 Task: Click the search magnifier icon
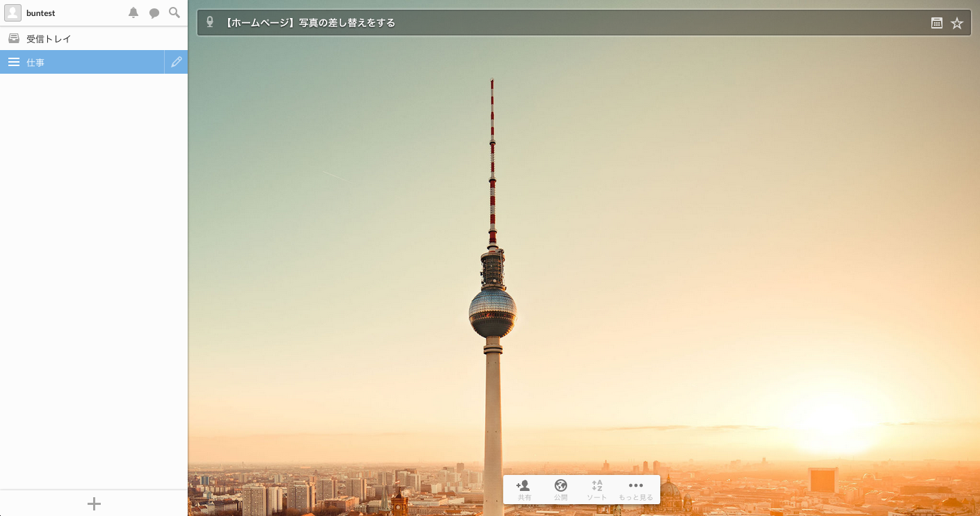click(174, 13)
